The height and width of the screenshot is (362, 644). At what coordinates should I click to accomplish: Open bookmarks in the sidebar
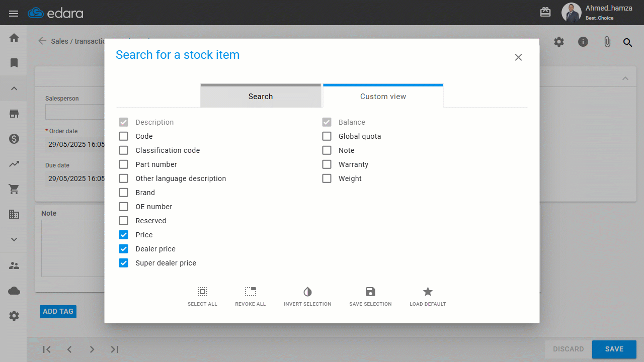tap(14, 63)
